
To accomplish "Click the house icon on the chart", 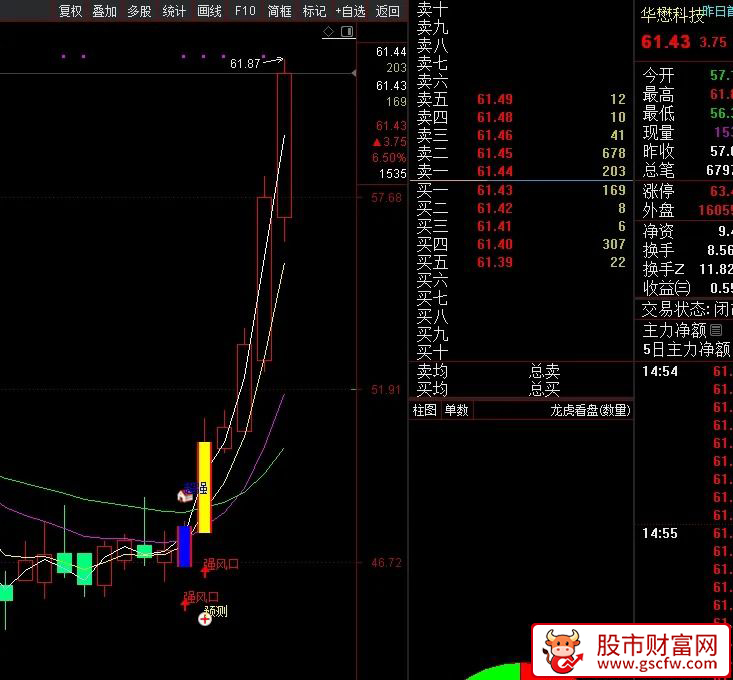I will 185,495.
